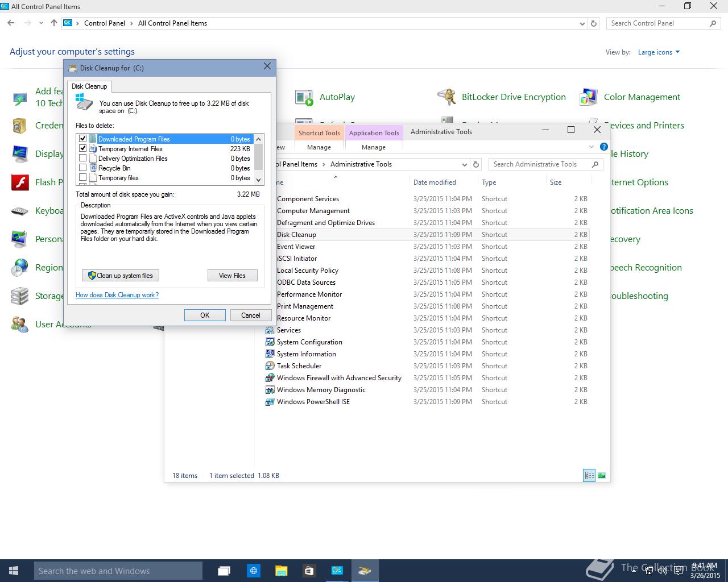Viewport: 728px width, 582px height.
Task: Click Clean up system files
Action: click(121, 276)
